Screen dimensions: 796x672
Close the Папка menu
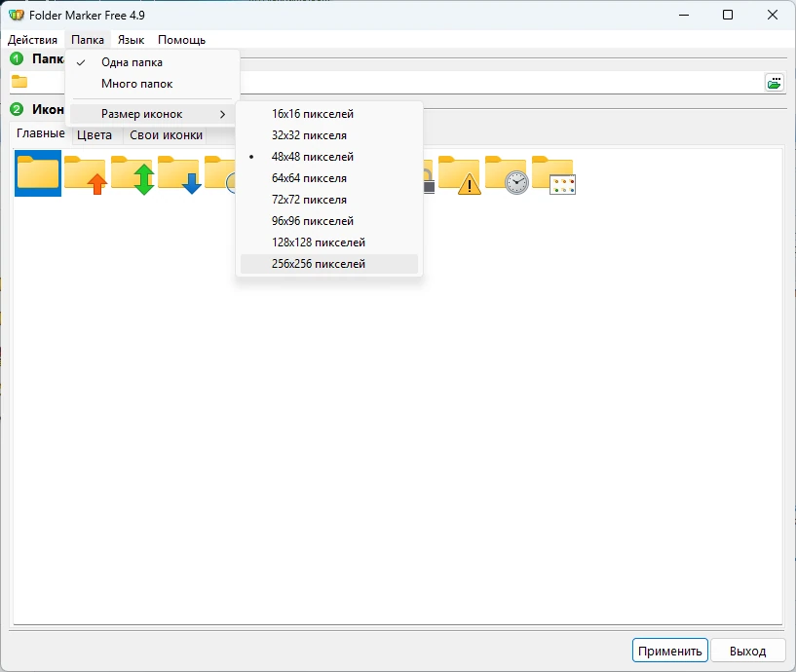point(88,40)
